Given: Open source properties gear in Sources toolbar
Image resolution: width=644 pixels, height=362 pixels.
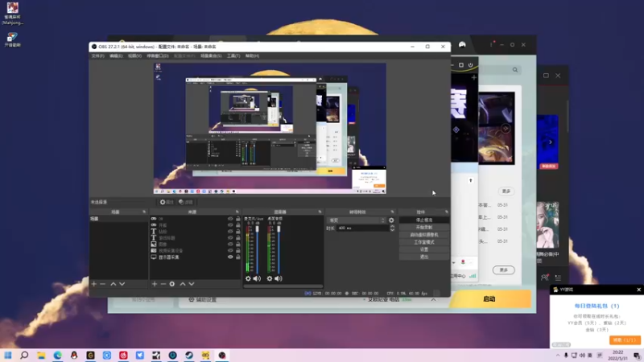Looking at the screenshot, I should [x=172, y=284].
